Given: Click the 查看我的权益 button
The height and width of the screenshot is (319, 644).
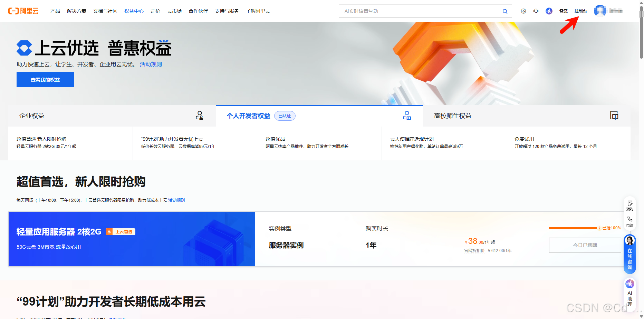Looking at the screenshot, I should click(45, 80).
